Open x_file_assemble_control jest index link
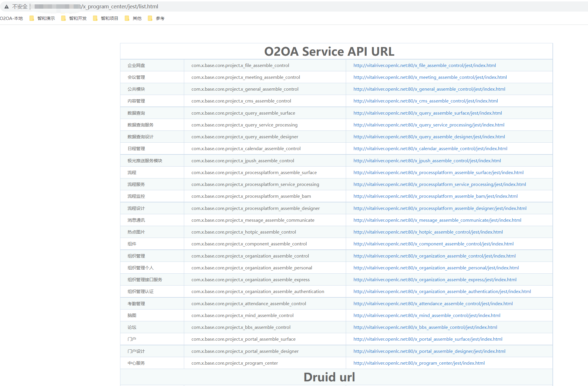Screen dimensions: 588x386 pos(424,66)
